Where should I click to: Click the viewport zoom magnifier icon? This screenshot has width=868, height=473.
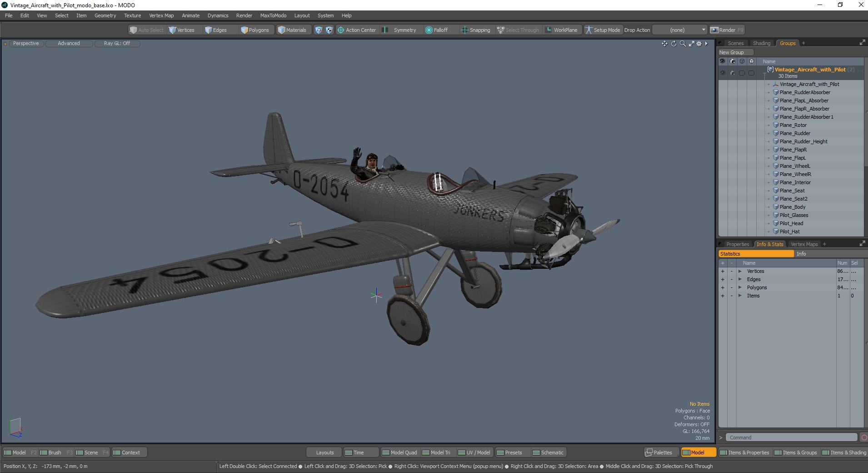point(683,44)
